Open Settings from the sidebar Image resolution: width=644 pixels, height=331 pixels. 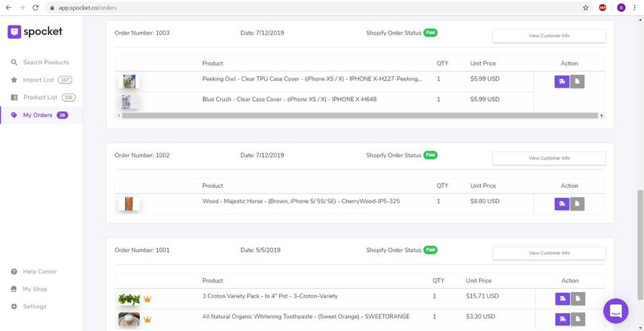[34, 306]
